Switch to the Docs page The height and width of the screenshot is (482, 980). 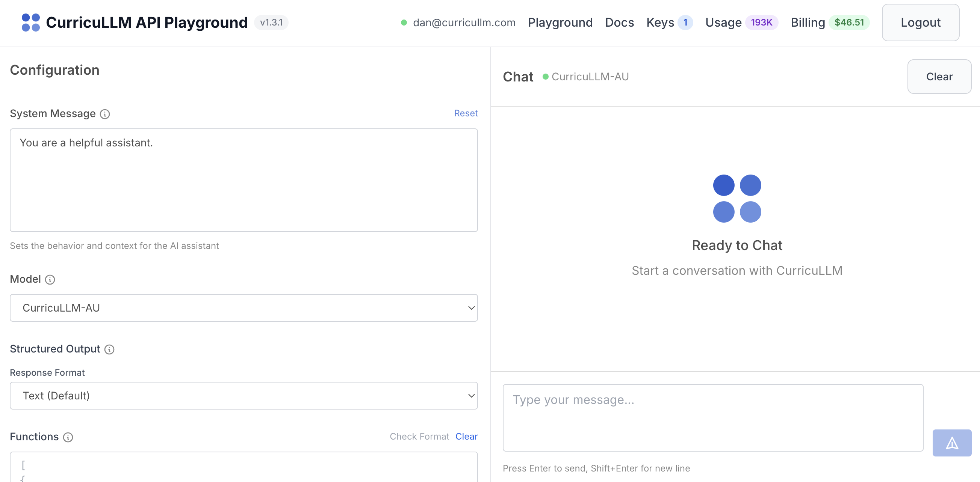coord(619,23)
